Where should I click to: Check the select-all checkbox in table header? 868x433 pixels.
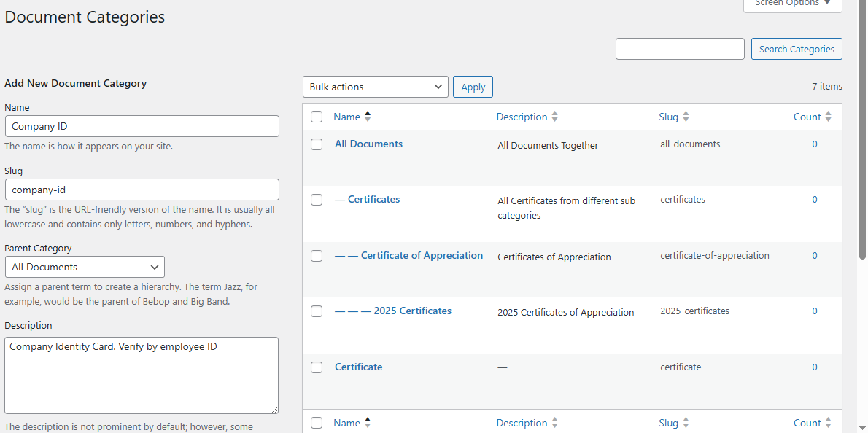pos(317,117)
